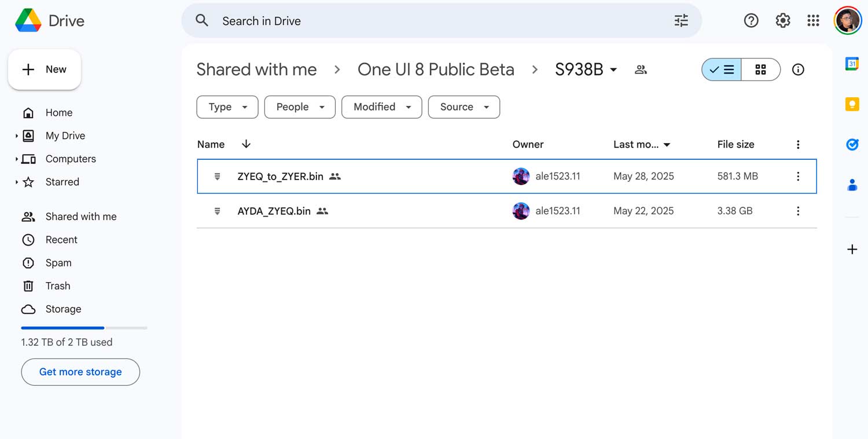This screenshot has height=439, width=868.
Task: Select the ZYEQ_to_ZYER.bin file name
Action: pos(280,177)
